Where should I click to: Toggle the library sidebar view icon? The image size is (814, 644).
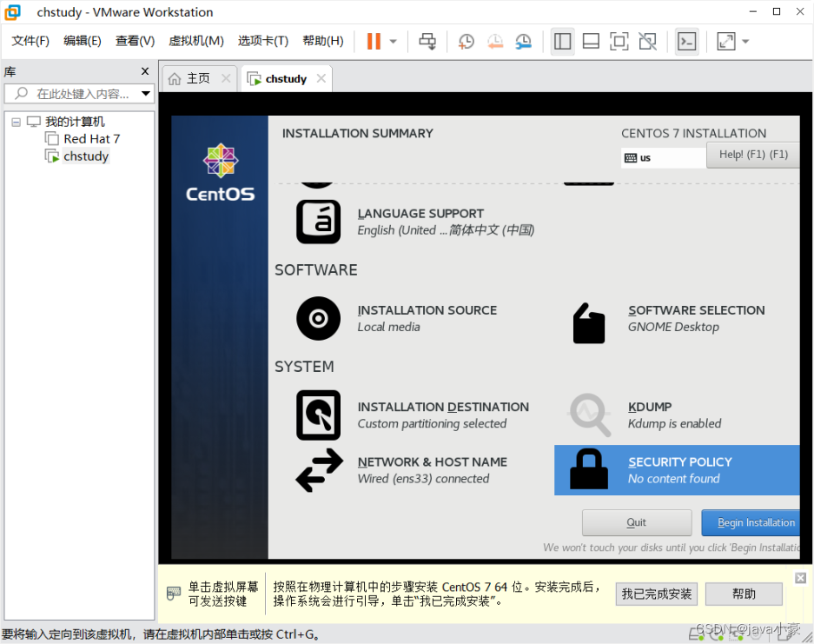tap(562, 42)
